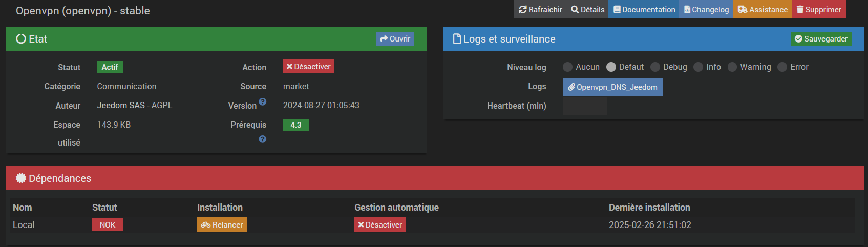The image size is (868, 247).
Task: Open the Openvpn_DNS_Jeedom log
Action: click(x=612, y=87)
